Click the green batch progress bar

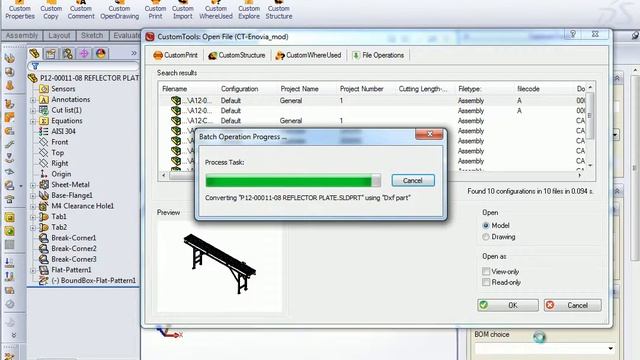[293, 181]
